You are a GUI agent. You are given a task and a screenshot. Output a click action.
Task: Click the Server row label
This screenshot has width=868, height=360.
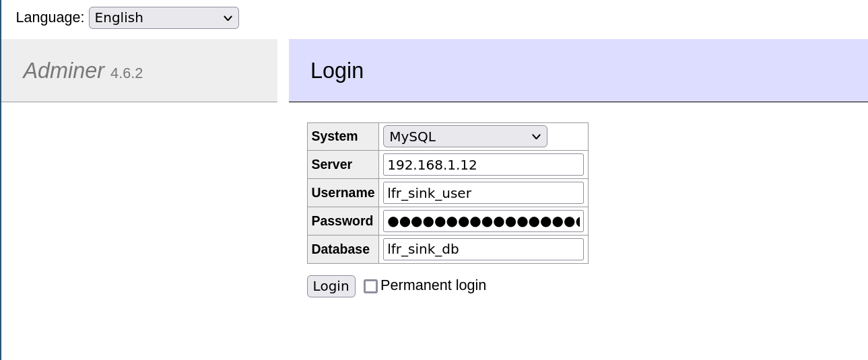click(x=331, y=165)
